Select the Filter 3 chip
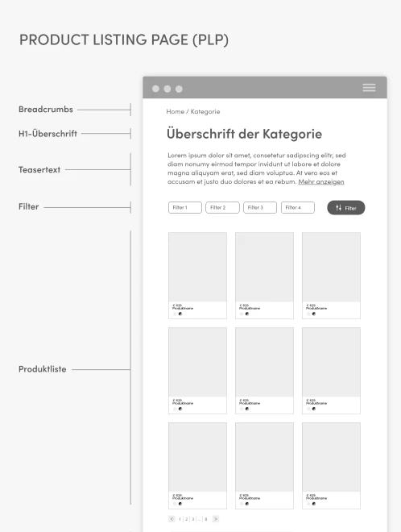 coord(260,207)
